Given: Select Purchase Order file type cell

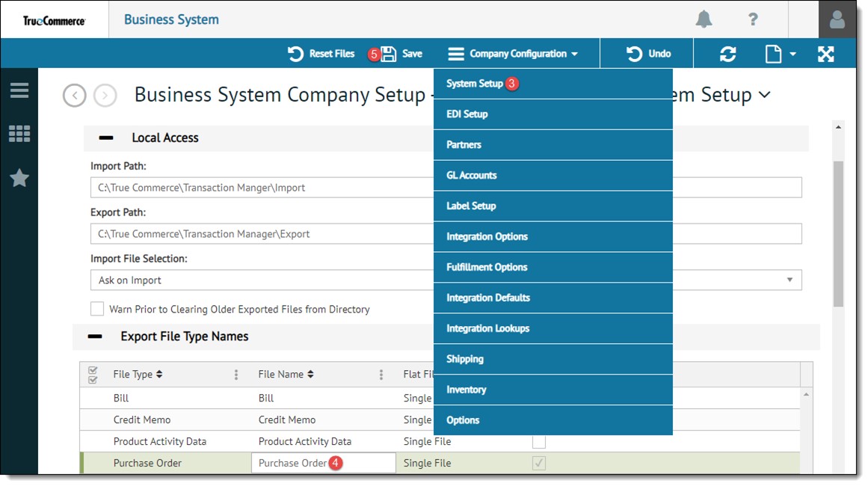Looking at the screenshot, I should (147, 463).
